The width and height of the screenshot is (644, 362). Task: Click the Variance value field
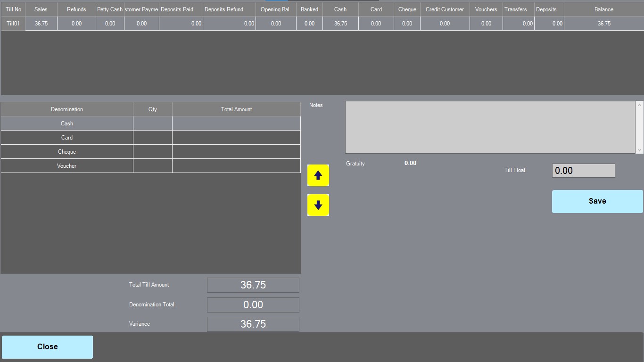click(x=253, y=324)
